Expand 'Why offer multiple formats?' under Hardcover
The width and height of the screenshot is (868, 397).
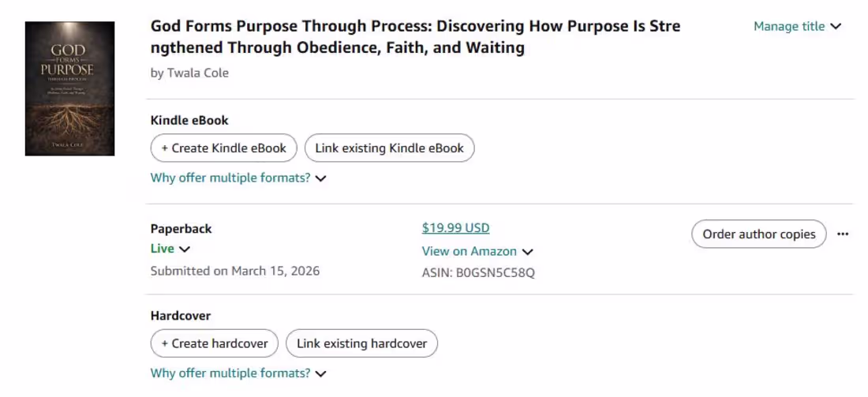(230, 373)
